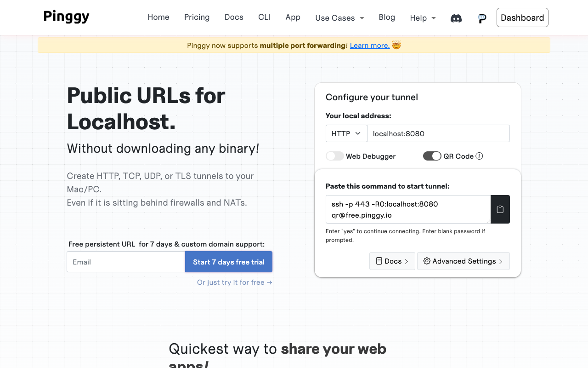Click Or just try it for free
Screen dimensions: 588x368
[x=235, y=282]
